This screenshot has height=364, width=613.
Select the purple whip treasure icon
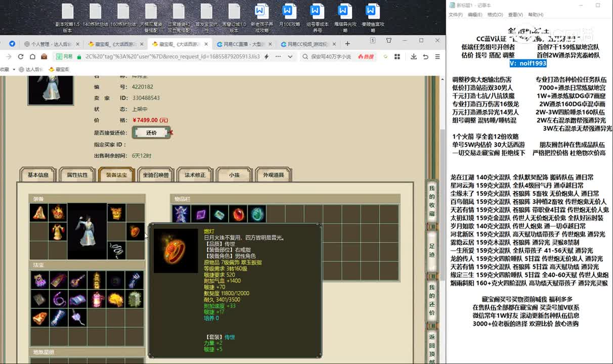point(58,299)
